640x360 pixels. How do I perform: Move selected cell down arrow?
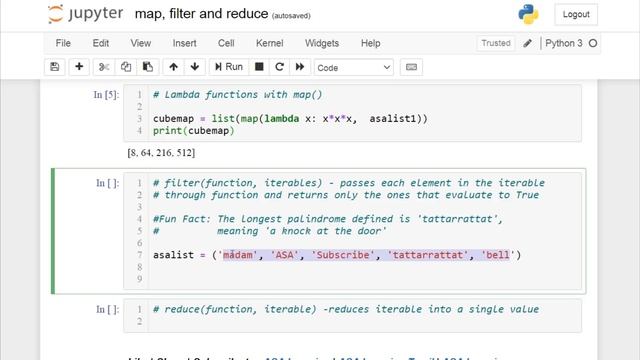(195, 67)
